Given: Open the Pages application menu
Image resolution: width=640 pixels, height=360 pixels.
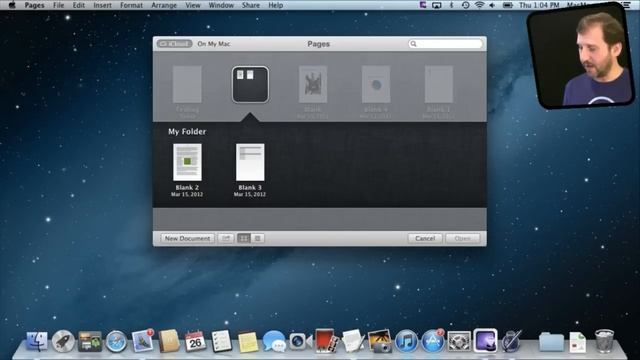Looking at the screenshot, I should (34, 5).
